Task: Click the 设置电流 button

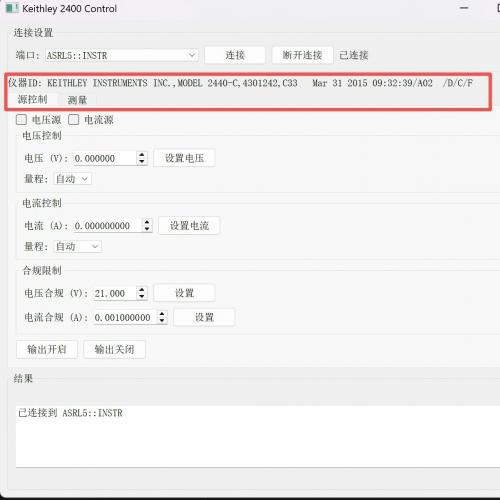Action: [189, 226]
